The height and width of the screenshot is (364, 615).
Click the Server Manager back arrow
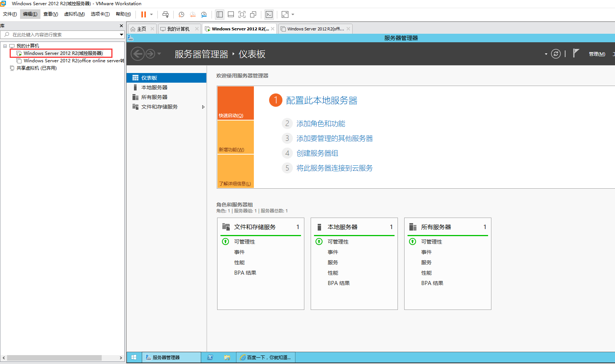pos(138,54)
